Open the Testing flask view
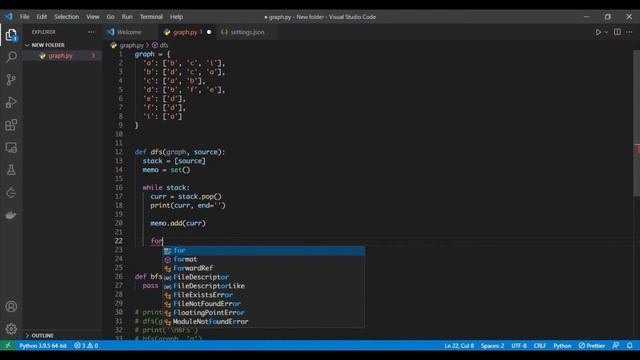This screenshot has height=360, width=640. [11, 170]
